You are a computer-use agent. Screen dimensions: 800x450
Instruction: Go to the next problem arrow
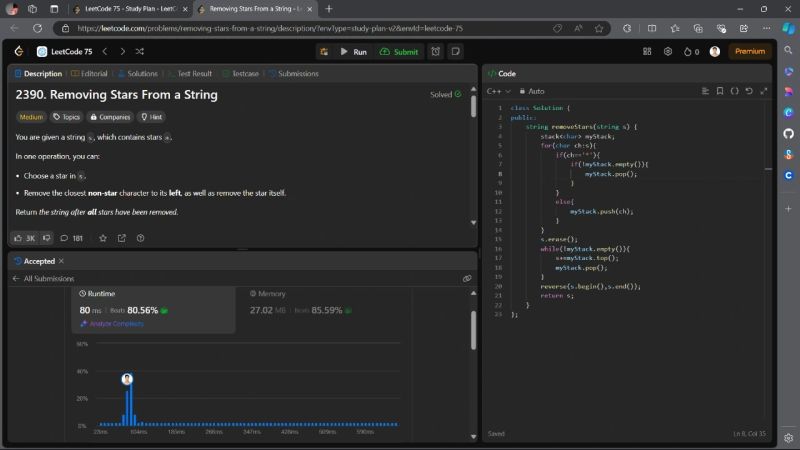(x=122, y=51)
